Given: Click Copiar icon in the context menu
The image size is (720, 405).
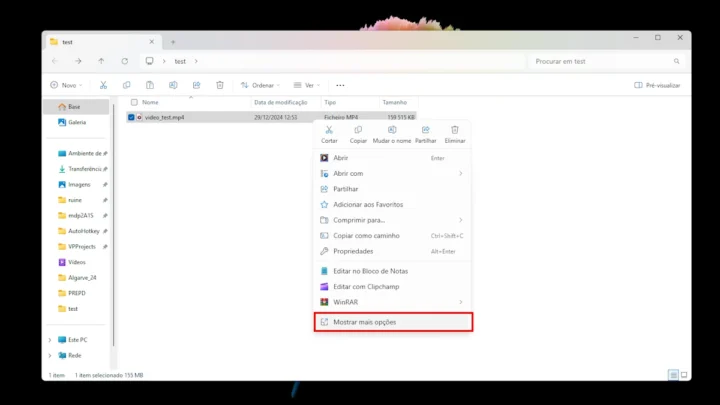Looking at the screenshot, I should point(358,130).
